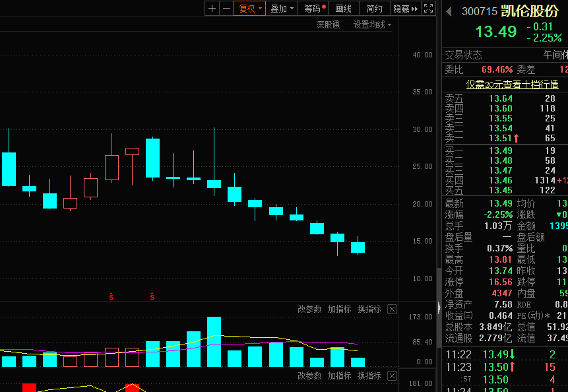This screenshot has width=568, height=392.
Task: Click the first red S marker on chart
Action: pos(111,296)
